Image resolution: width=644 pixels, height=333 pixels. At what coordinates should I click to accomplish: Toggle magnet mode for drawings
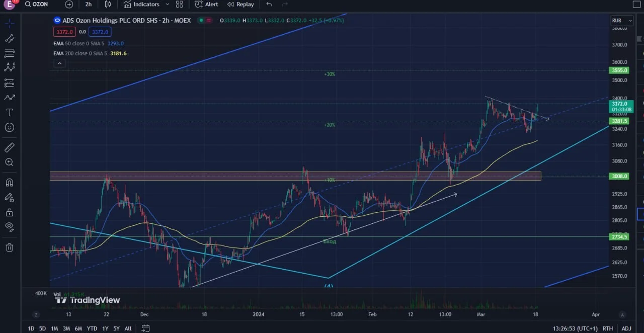pos(10,182)
